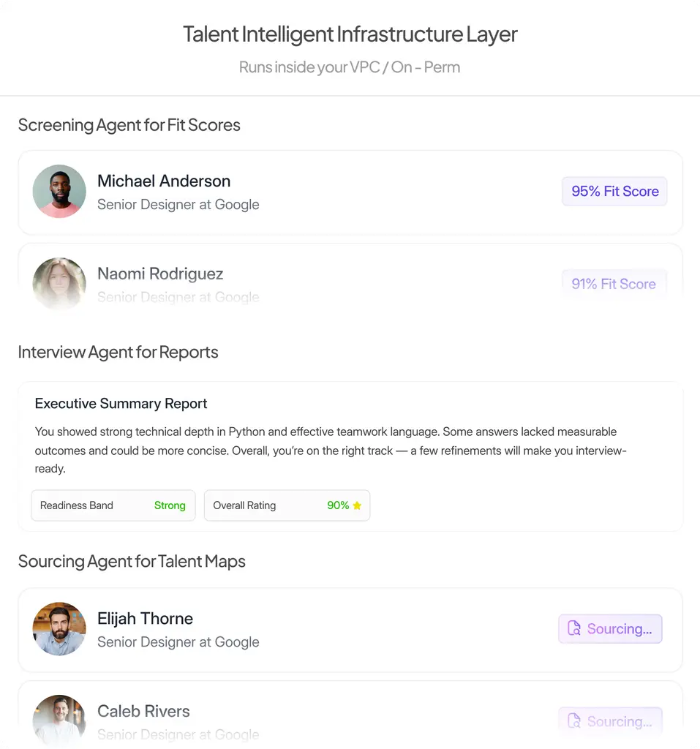Select the yellow star icon next to 90%
The height and width of the screenshot is (749, 700).
pyautogui.click(x=356, y=505)
